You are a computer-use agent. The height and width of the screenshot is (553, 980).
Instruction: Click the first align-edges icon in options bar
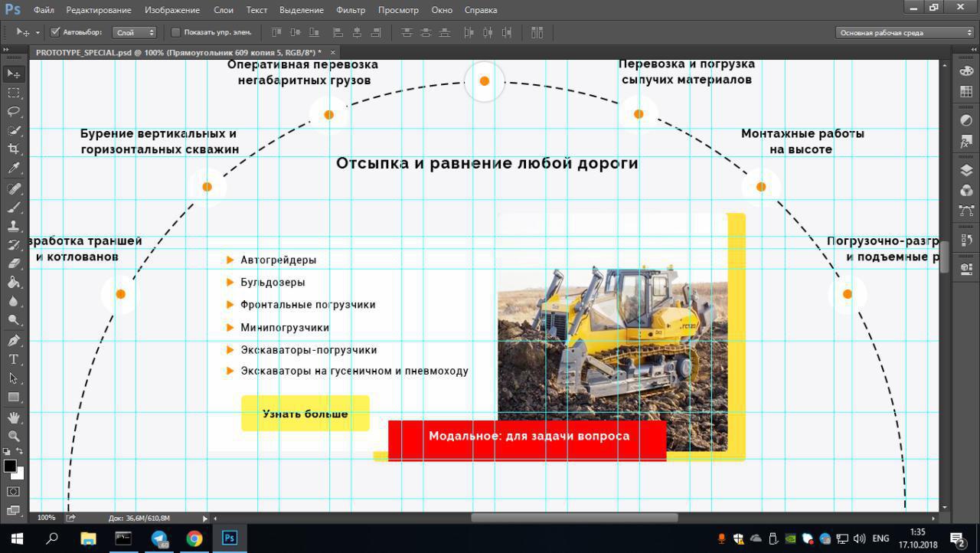coord(277,32)
